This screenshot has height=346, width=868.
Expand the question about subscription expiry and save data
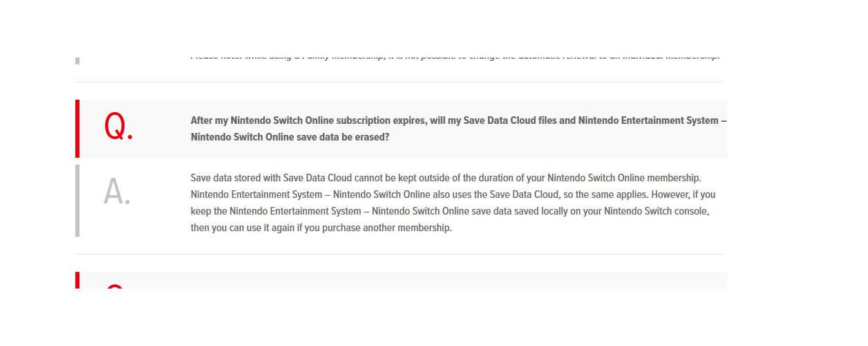point(401,129)
